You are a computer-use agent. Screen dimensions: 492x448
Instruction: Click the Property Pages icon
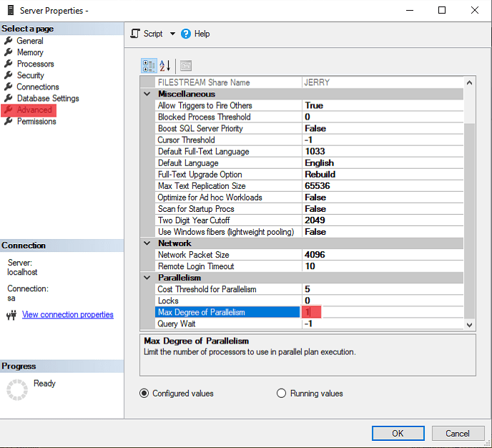pyautogui.click(x=186, y=66)
